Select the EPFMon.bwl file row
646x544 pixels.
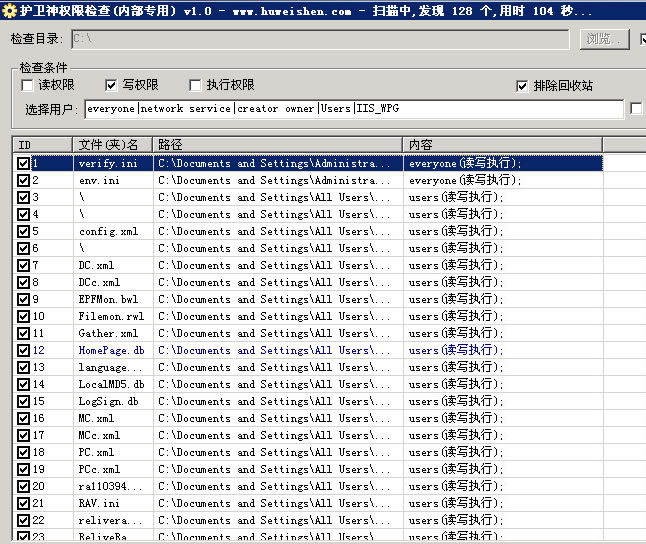pyautogui.click(x=108, y=299)
